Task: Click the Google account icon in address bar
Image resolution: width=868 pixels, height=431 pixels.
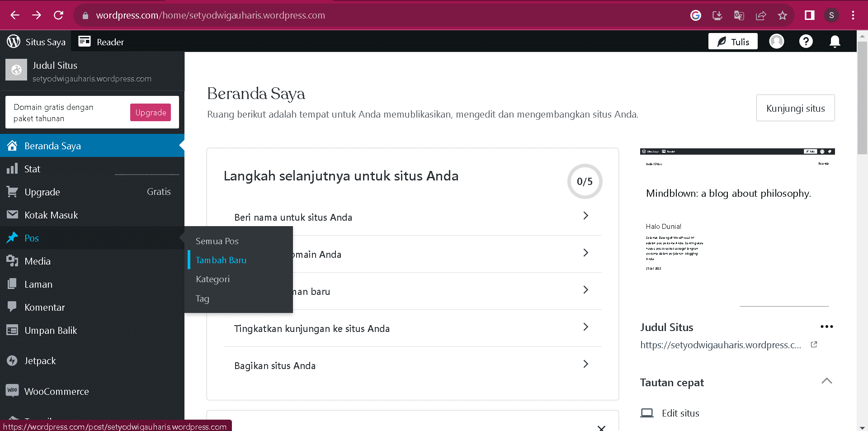Action: (x=696, y=15)
